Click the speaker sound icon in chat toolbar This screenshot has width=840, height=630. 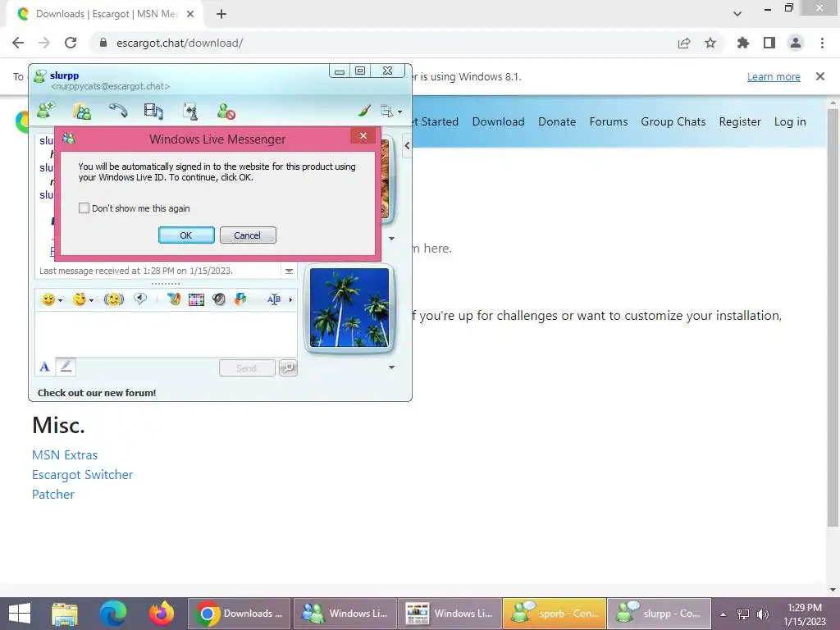pyautogui.click(x=218, y=299)
